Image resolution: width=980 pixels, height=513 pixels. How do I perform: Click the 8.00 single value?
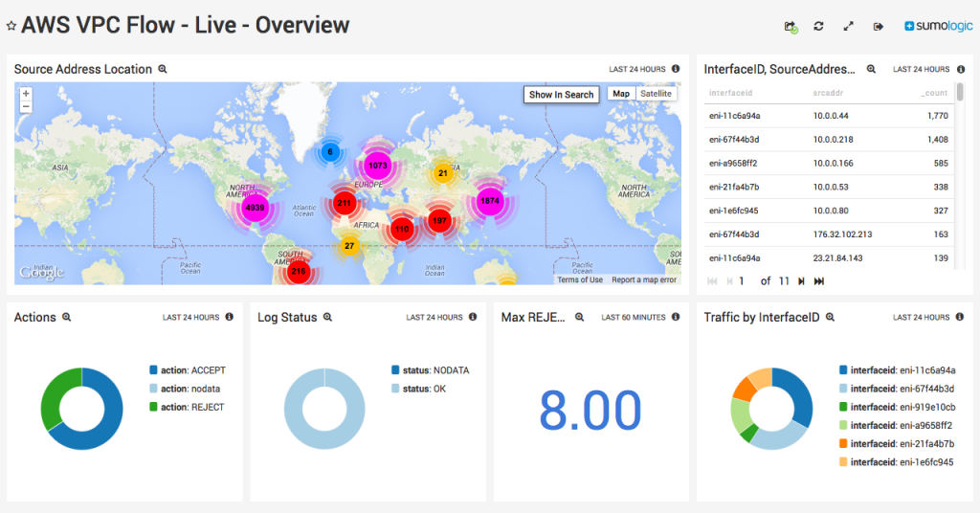coord(590,410)
